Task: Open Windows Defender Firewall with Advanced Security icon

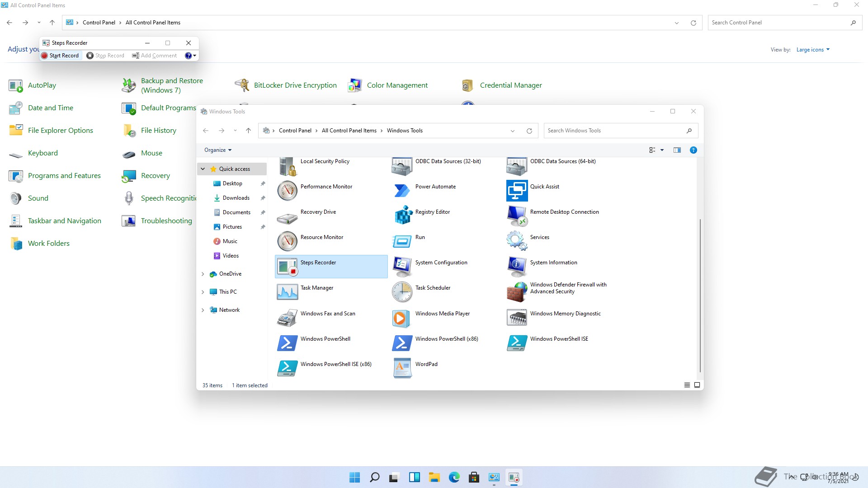Action: [517, 292]
